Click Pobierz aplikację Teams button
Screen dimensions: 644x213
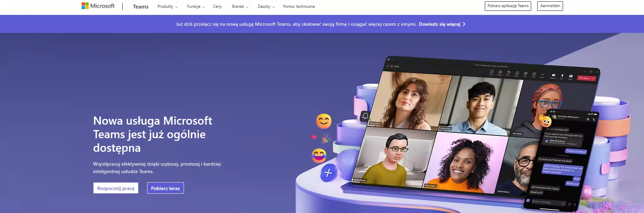(x=508, y=6)
